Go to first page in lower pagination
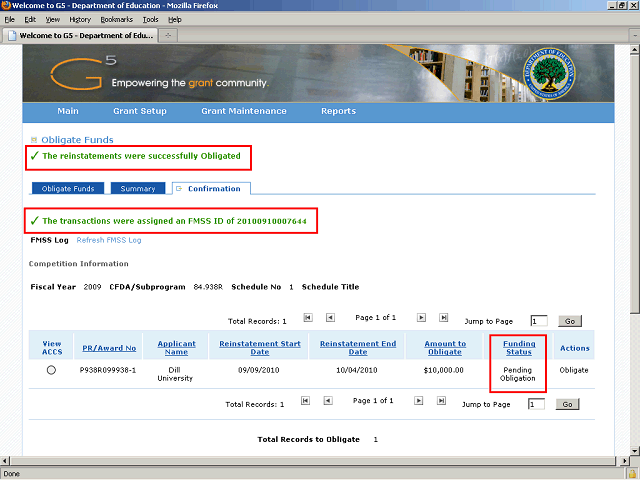640x480 pixels. [305, 401]
